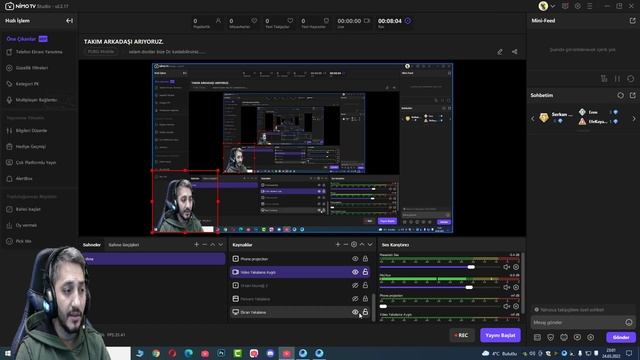Image resolution: width=640 pixels, height=360 pixels.
Task: Click the Sohbetim refresh icon
Action: tap(620, 95)
